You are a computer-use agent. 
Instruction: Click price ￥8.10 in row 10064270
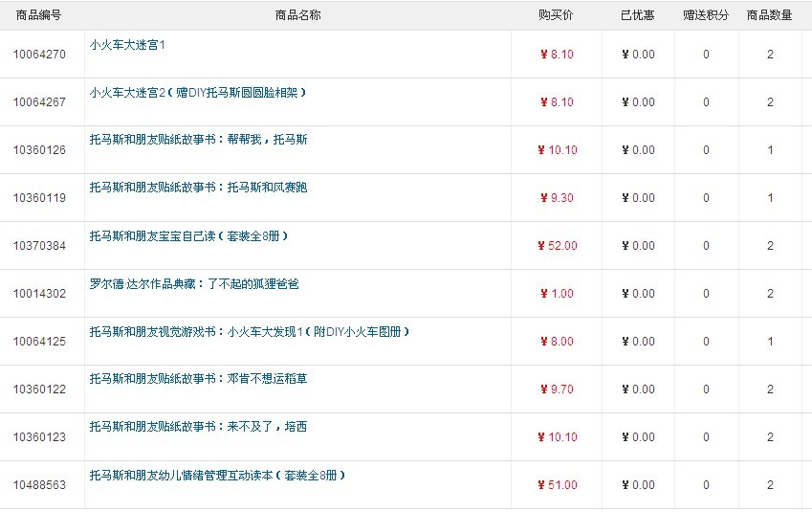point(558,55)
